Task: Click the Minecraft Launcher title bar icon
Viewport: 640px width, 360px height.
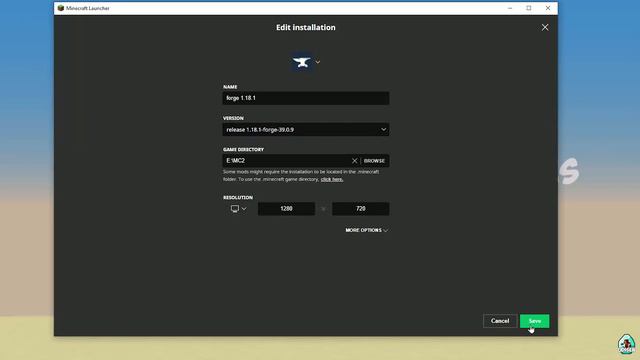Action: tap(61, 8)
